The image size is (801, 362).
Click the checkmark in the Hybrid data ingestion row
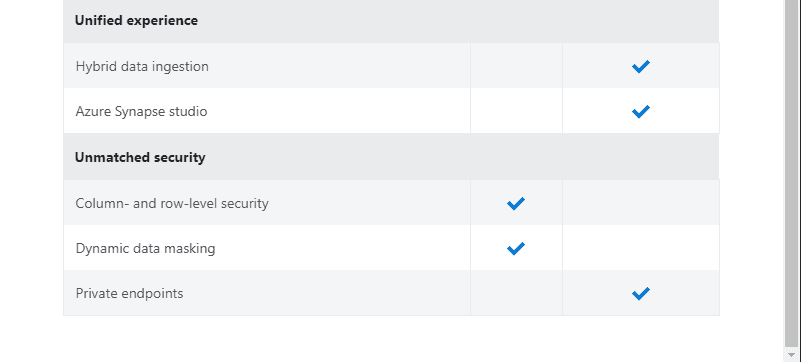[641, 66]
